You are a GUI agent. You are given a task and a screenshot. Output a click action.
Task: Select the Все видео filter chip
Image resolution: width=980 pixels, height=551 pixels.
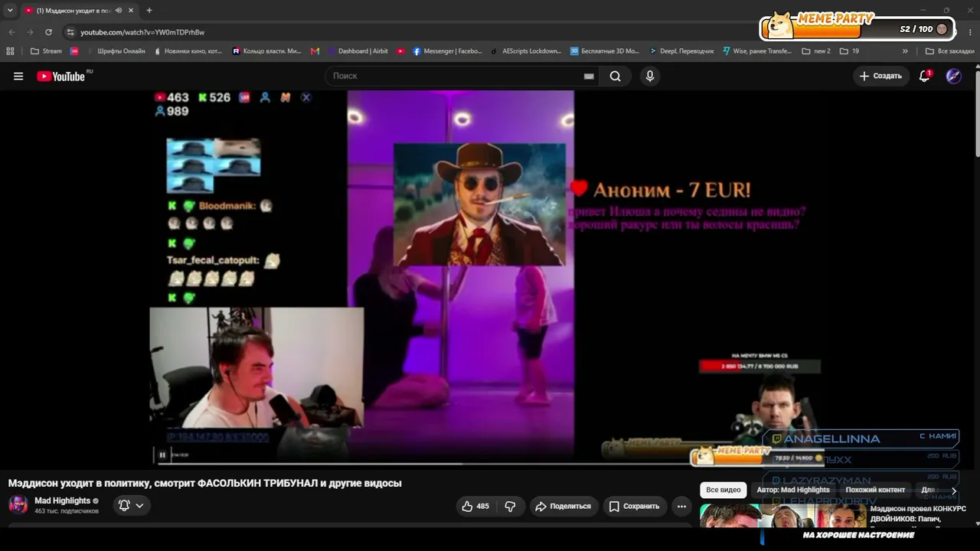pos(724,490)
